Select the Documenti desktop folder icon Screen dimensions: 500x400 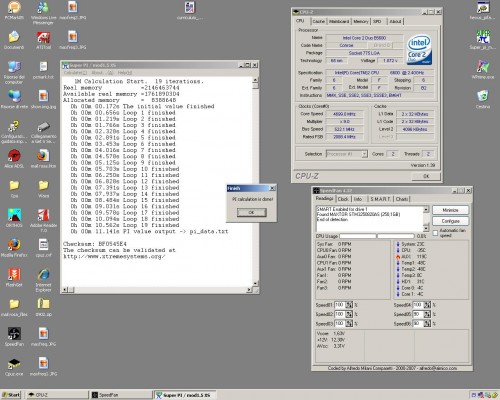click(14, 40)
